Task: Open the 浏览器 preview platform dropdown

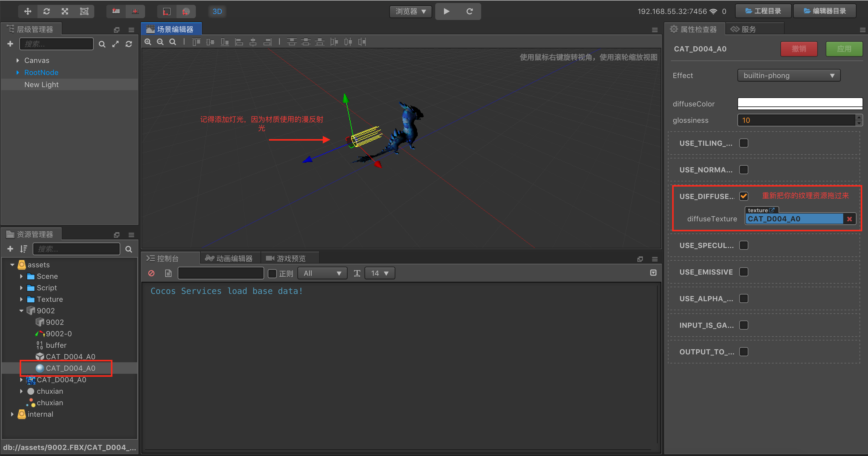Action: 410,11
